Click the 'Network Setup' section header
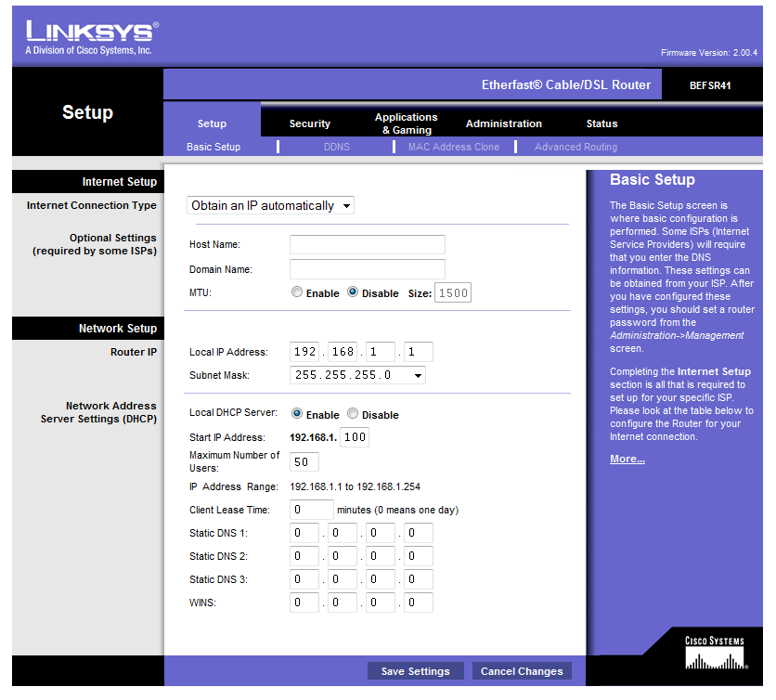Viewport: 776px width, 700px height. pos(118,329)
